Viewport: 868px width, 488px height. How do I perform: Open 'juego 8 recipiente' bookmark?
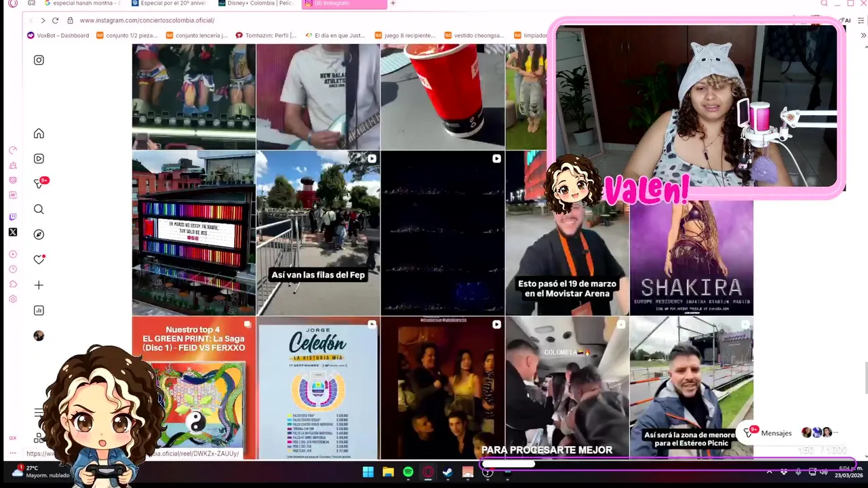pos(406,35)
